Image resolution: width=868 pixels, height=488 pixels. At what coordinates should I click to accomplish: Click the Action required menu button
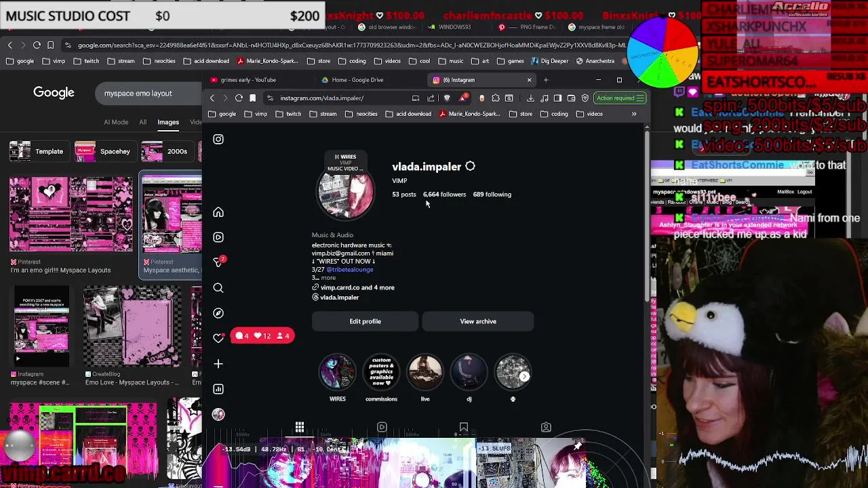pos(620,98)
